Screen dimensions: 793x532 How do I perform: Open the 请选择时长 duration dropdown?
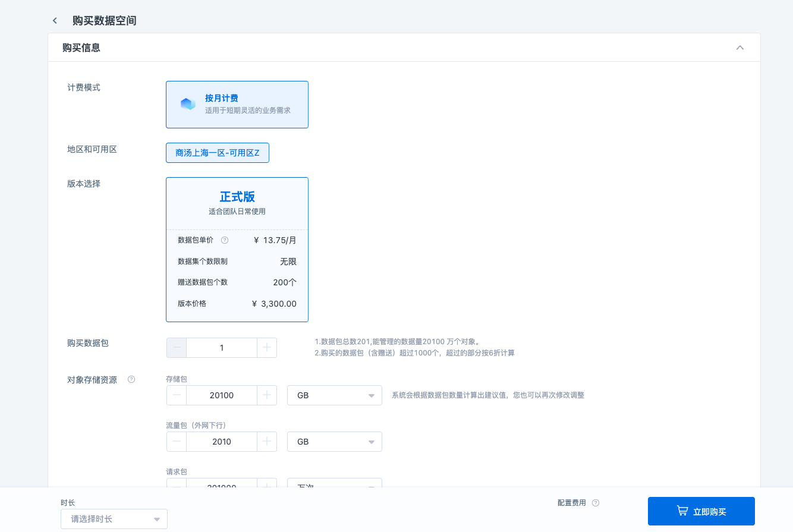[x=114, y=518]
